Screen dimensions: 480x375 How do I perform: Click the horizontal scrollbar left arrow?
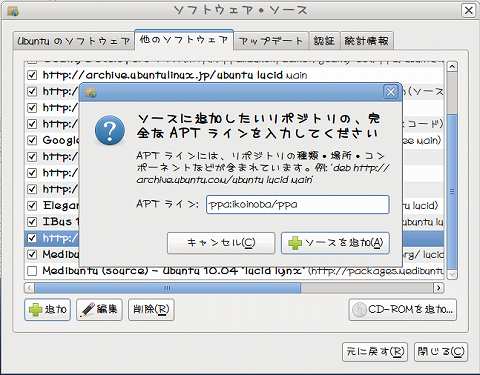point(29,288)
